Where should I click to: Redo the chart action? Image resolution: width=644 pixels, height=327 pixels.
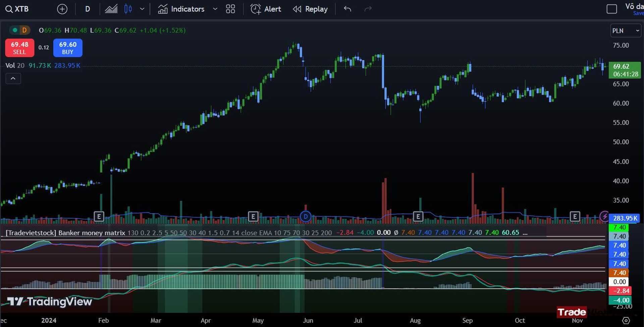pos(368,9)
